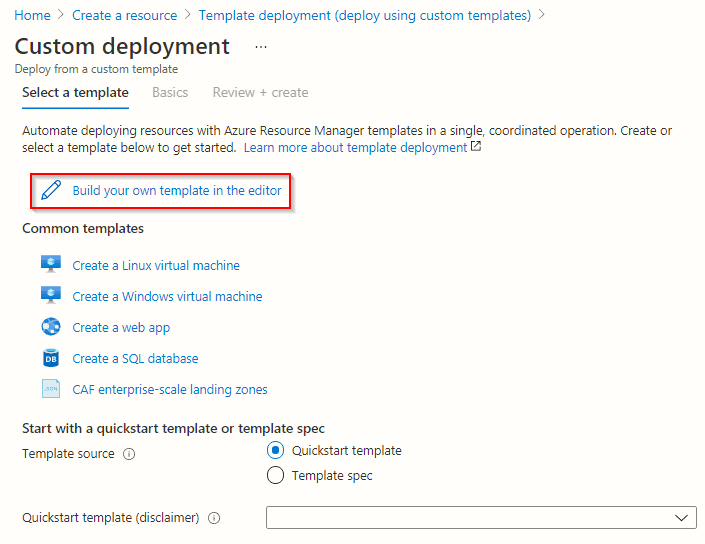Open the Review + create tab
Viewport: 705px width, 544px height.
260,92
